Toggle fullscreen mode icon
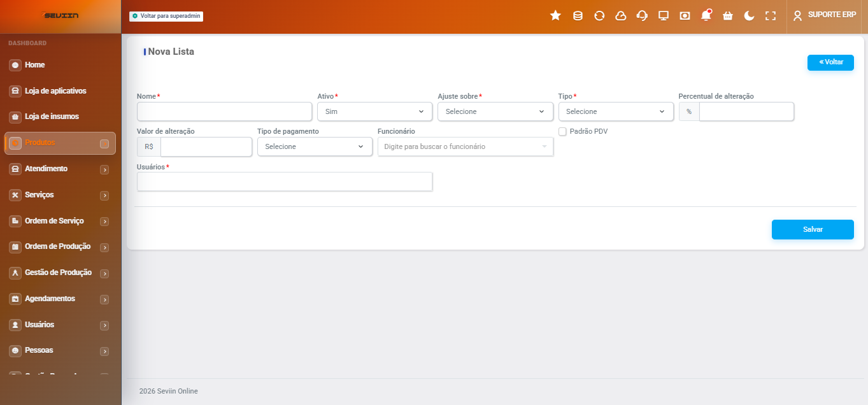Image resolution: width=868 pixels, height=405 pixels. 771,15
